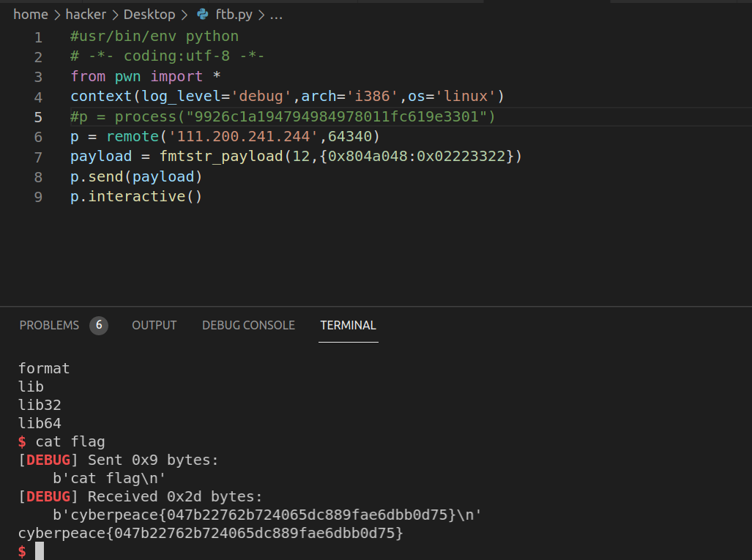The width and height of the screenshot is (752, 560).
Task: Click the 'ftb.py' breadcrumb item
Action: pyautogui.click(x=234, y=15)
